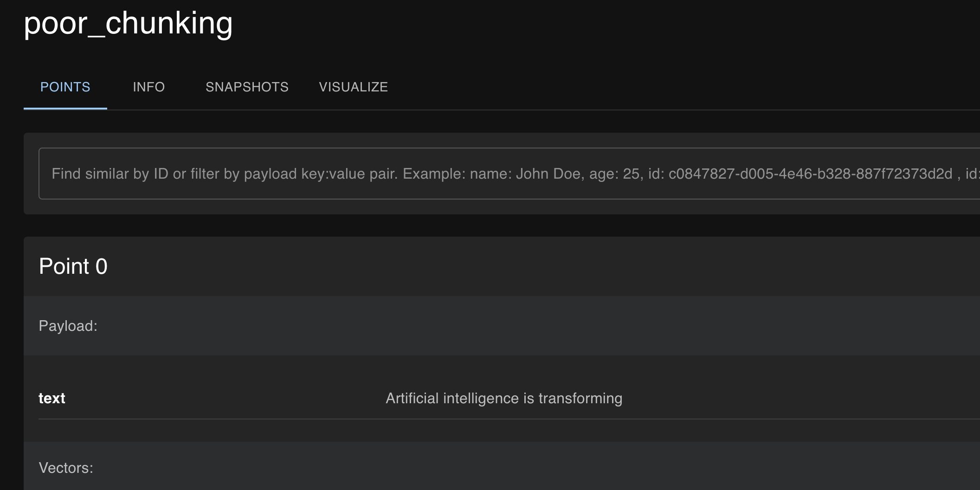Switch to the POINTS tab

(x=65, y=87)
